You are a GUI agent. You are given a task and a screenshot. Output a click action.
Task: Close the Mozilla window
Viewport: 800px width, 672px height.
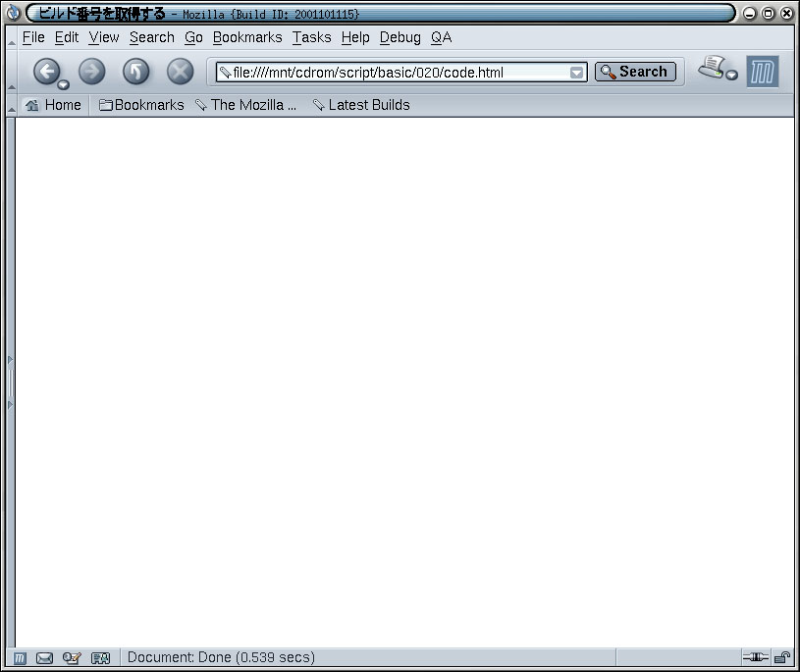[x=786, y=14]
